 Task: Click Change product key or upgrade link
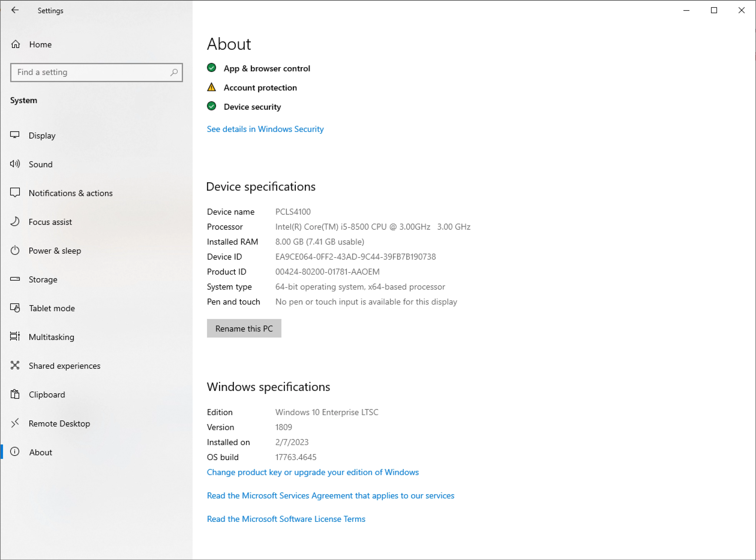click(313, 472)
